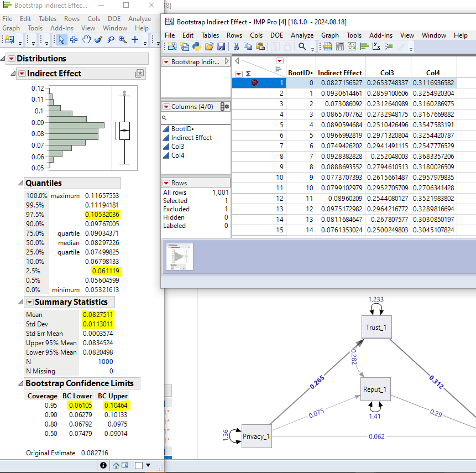Image resolution: width=476 pixels, height=473 pixels.
Task: Click the home window icon in status bar
Action: pyautogui.click(x=117, y=465)
